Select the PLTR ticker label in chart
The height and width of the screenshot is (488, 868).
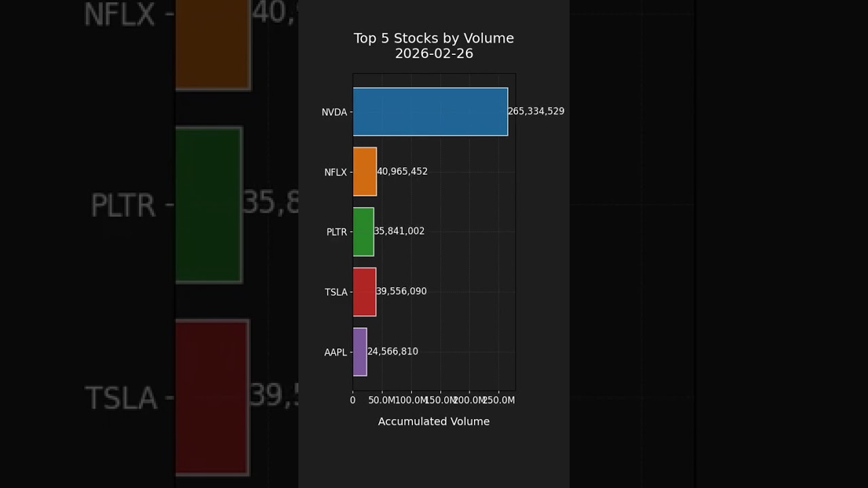(x=337, y=232)
